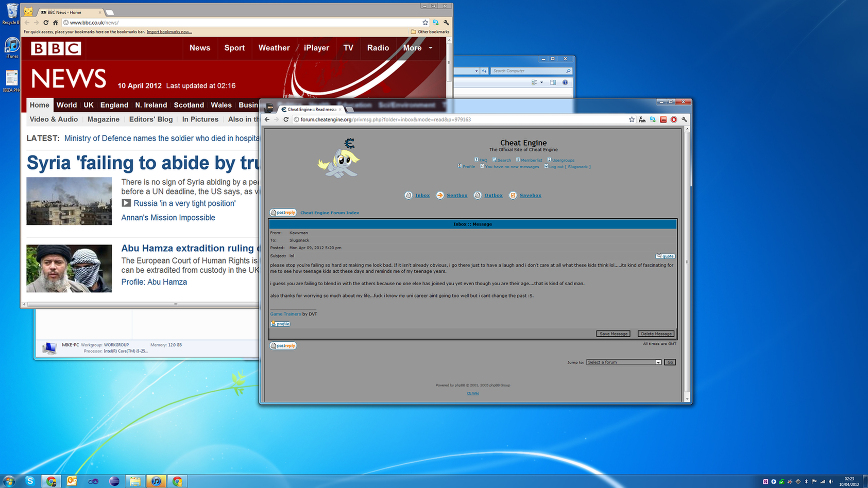This screenshot has width=868, height=488.
Task: Open Windows Explorer folder icon on taskbar
Action: coord(135,481)
